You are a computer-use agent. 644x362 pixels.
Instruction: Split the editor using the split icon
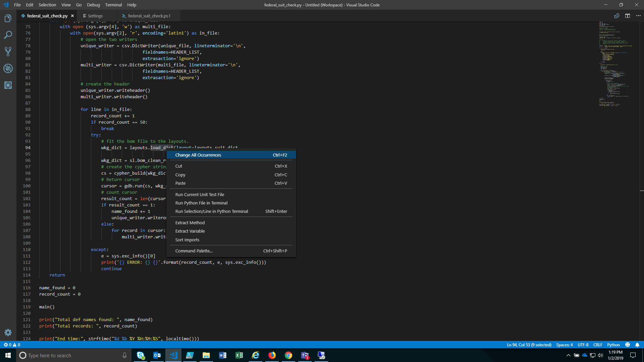628,16
